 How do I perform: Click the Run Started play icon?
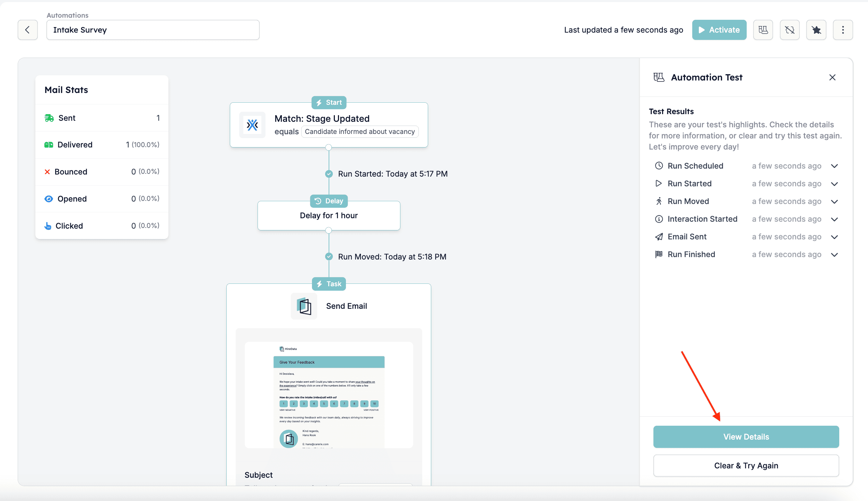click(659, 184)
